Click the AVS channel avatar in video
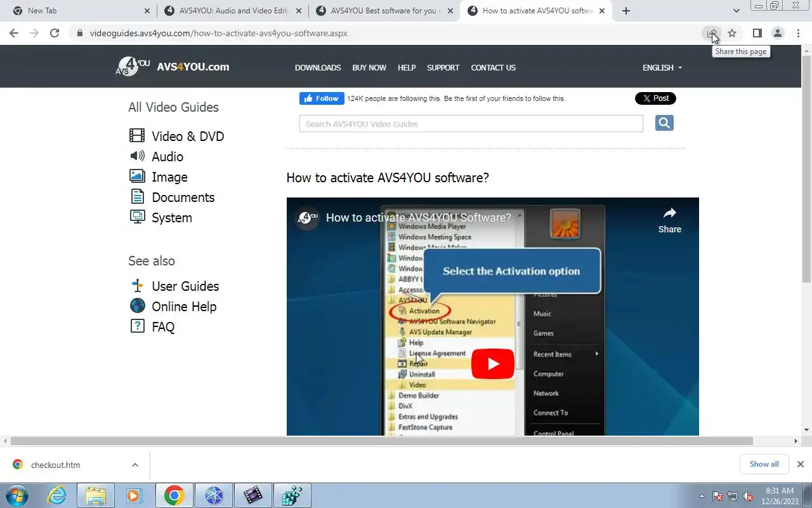Image resolution: width=812 pixels, height=508 pixels. [x=306, y=218]
